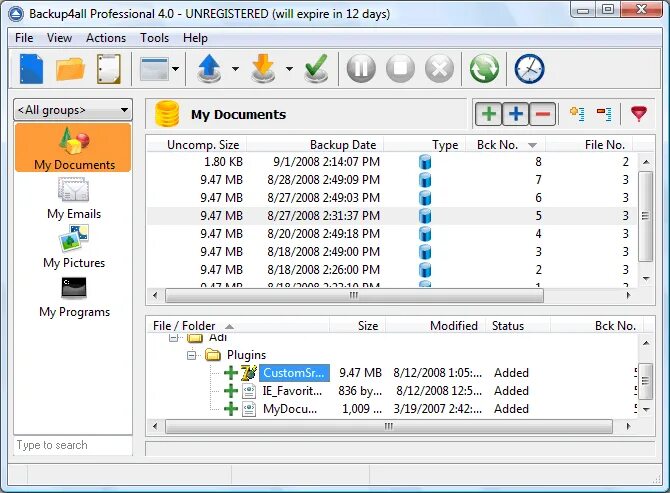Open the backup job folder icon
This screenshot has width=670, height=493.
[x=70, y=69]
